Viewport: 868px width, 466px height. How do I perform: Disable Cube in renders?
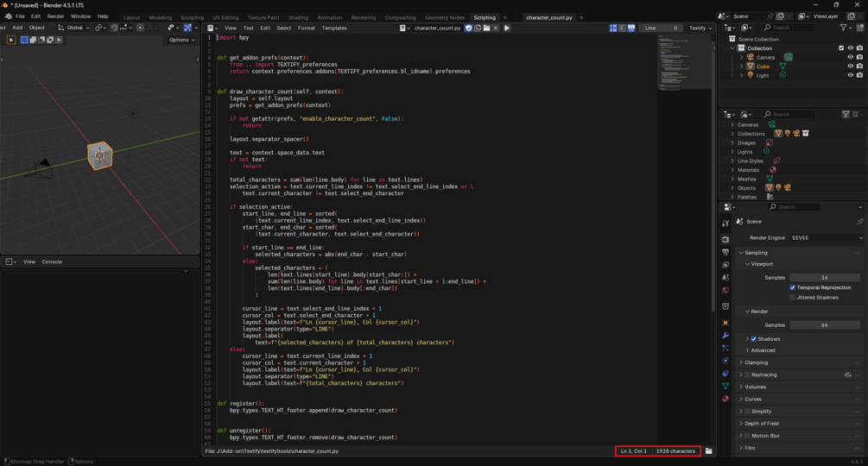click(859, 66)
